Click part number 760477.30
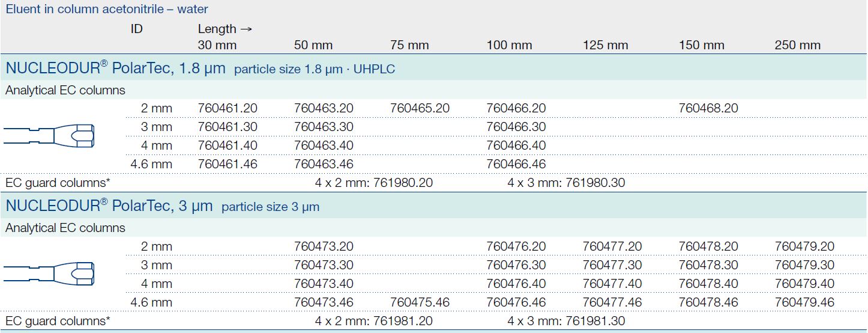Viewport: 868px width, 333px height. [612, 265]
